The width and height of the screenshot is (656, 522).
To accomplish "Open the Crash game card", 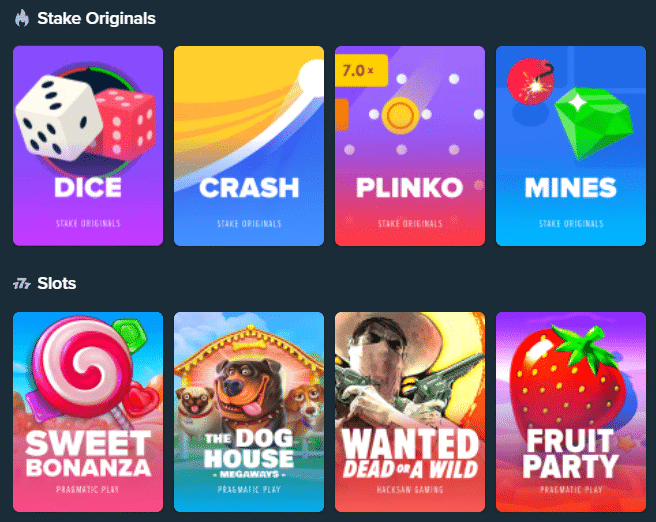I will (249, 146).
